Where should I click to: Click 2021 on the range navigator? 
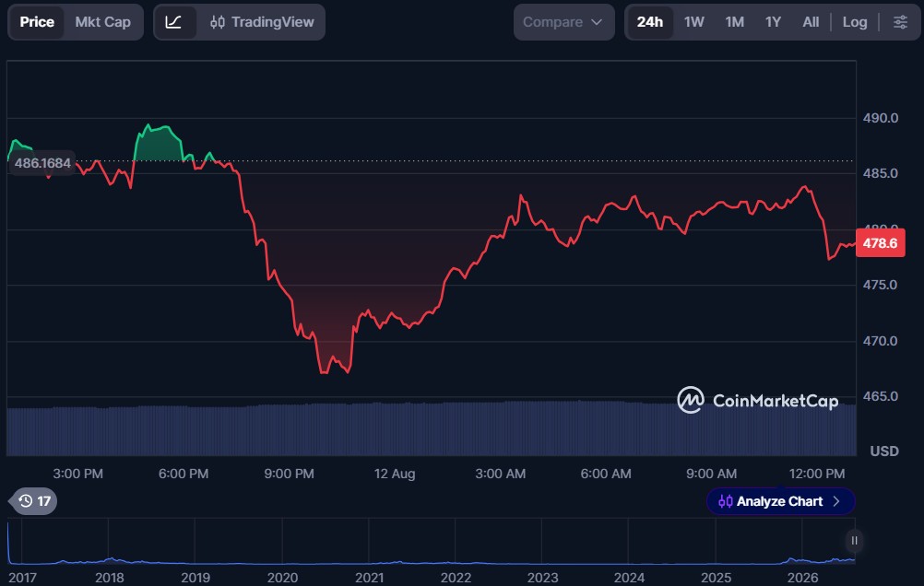pyautogui.click(x=369, y=578)
